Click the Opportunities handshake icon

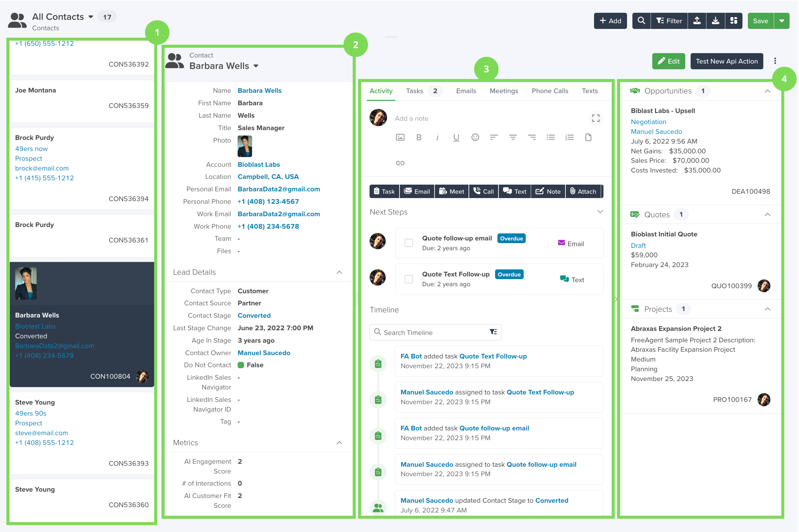[635, 91]
